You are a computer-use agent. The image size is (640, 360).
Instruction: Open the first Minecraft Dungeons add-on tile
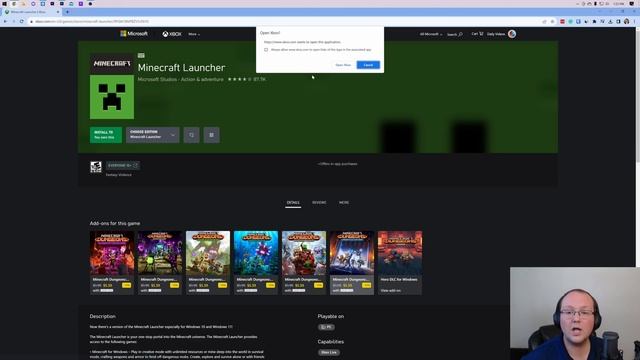click(x=112, y=262)
